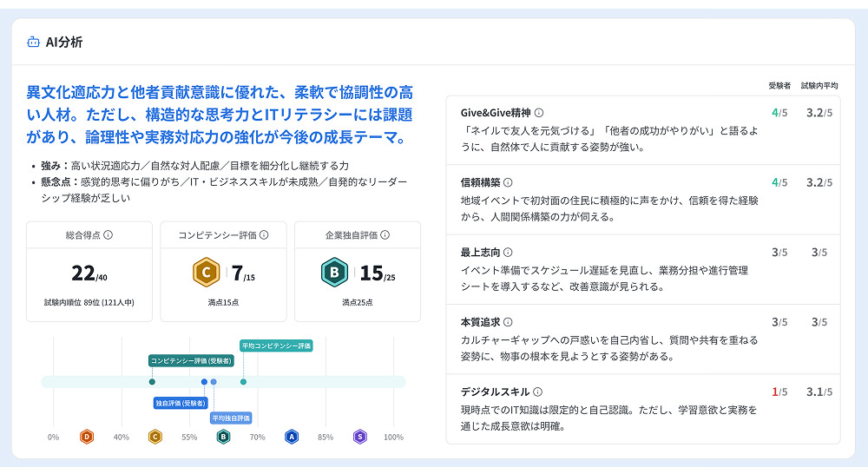Click the 信頼構築 average 3.2/5
The height and width of the screenshot is (474, 868).
click(819, 182)
